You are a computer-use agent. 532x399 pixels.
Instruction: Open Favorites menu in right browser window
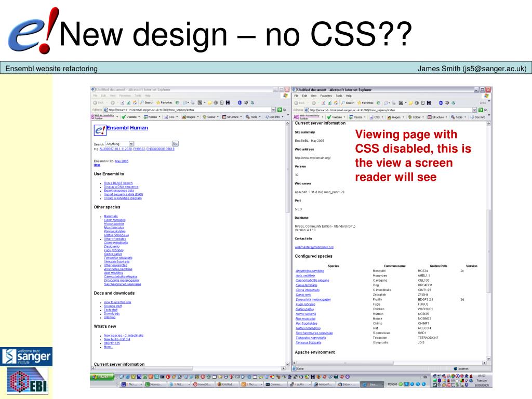point(326,96)
